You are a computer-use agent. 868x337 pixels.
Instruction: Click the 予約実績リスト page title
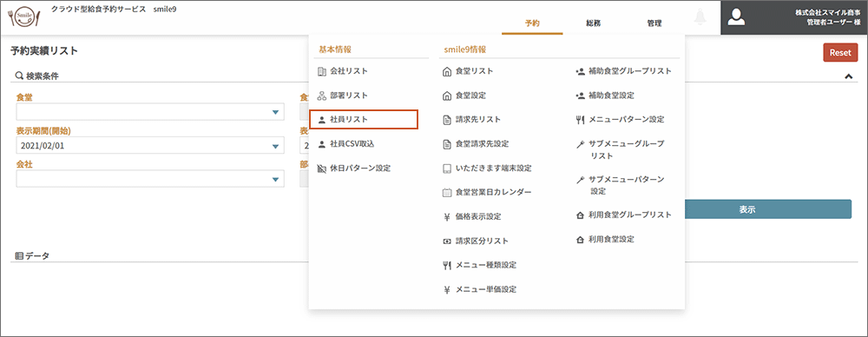pos(44,51)
